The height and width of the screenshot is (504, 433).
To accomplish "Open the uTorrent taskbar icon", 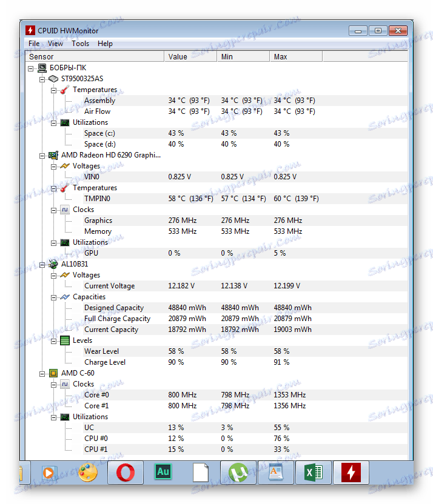I will point(238,472).
